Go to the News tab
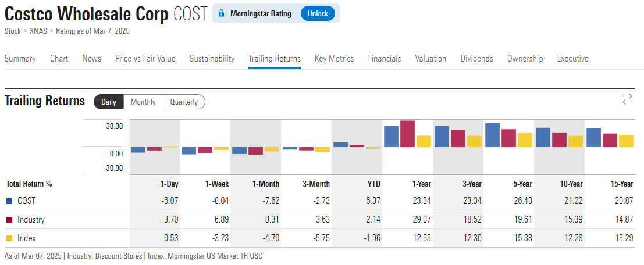Image resolution: width=644 pixels, height=265 pixels. point(91,59)
